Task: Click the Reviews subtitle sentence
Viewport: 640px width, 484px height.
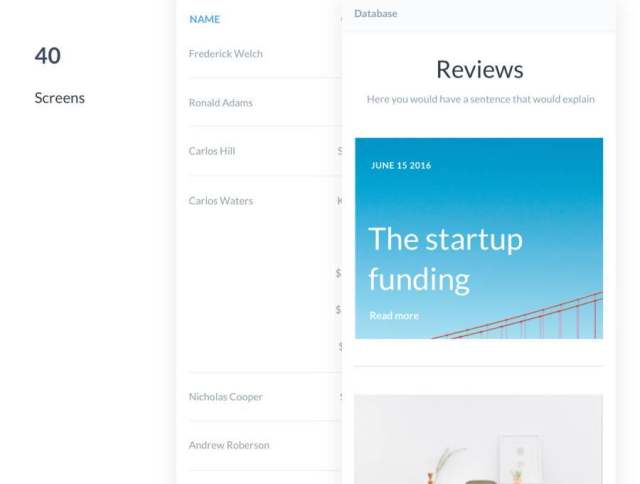Action: click(x=480, y=99)
